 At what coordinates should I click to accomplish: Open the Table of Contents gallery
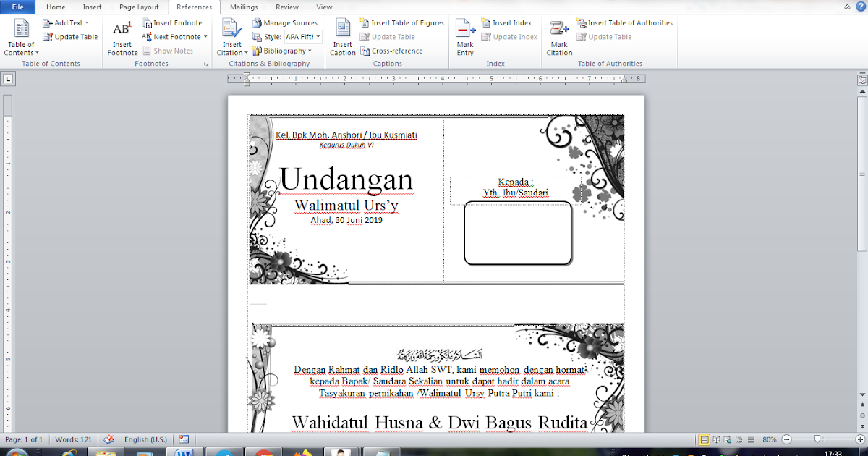[21, 38]
